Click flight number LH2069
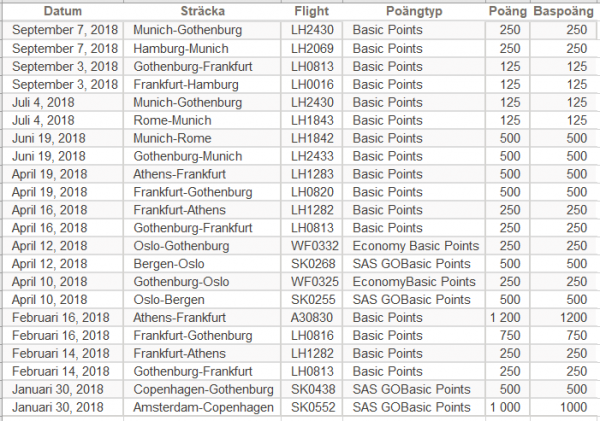This screenshot has width=600, height=421. pos(311,48)
